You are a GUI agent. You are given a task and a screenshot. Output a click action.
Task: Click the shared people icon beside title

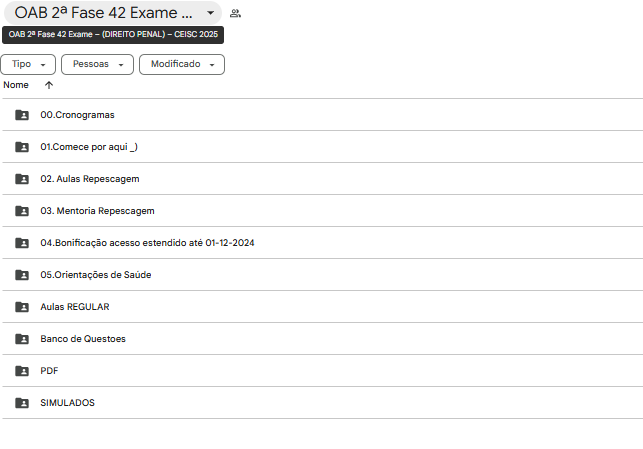[x=235, y=13]
